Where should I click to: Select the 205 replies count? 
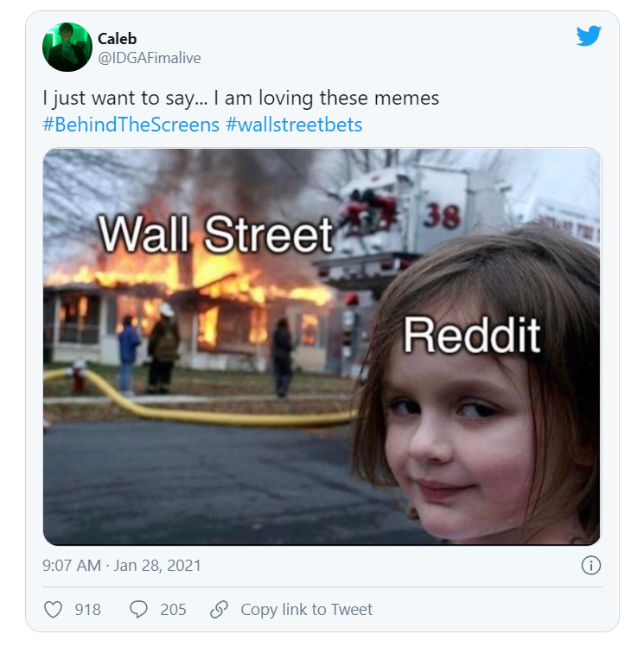pyautogui.click(x=173, y=610)
